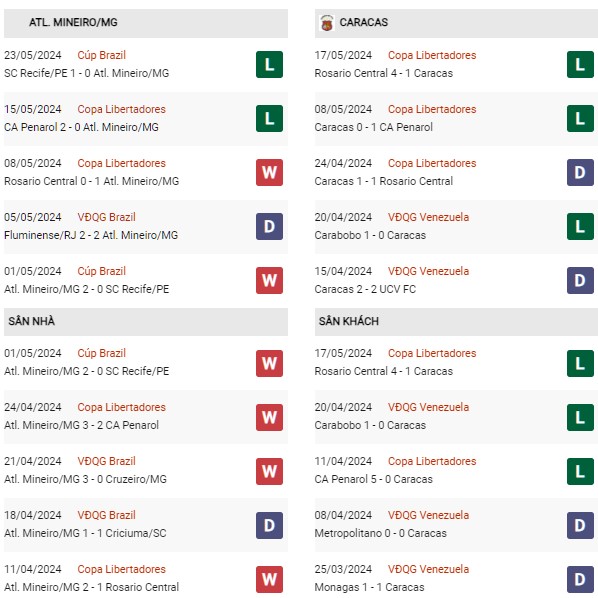
Task: Click the L badge for CA Penarol 5-0 Caracas
Action: click(580, 471)
